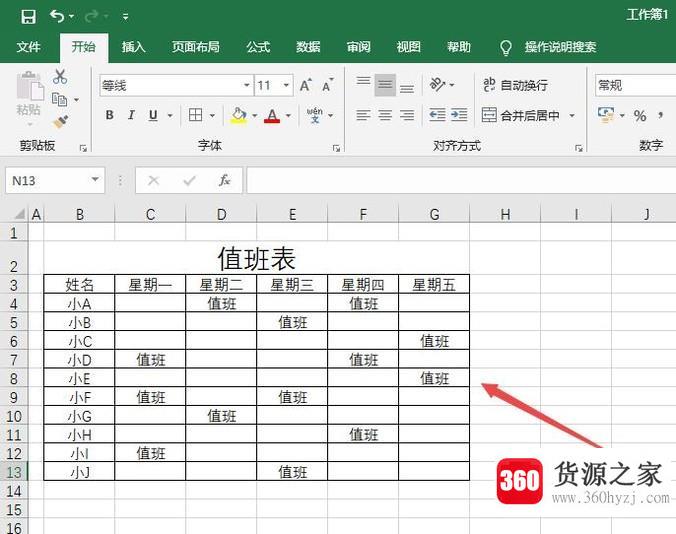This screenshot has height=534, width=676.
Task: Switch to 审阅 review tab
Action: pyautogui.click(x=359, y=47)
